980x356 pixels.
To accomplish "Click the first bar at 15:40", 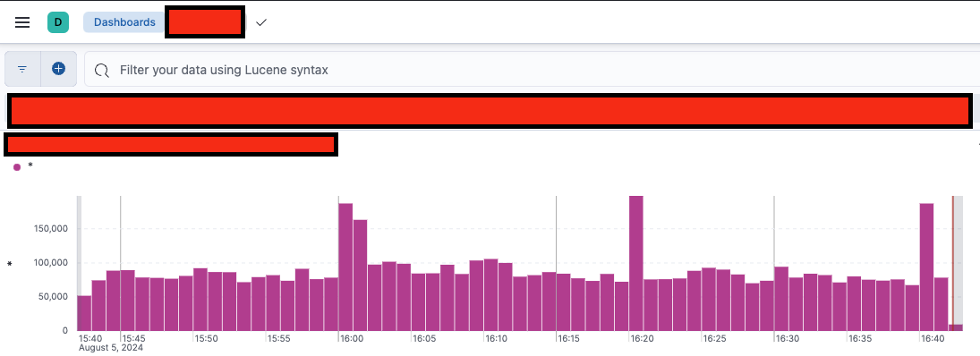I will 84,313.
